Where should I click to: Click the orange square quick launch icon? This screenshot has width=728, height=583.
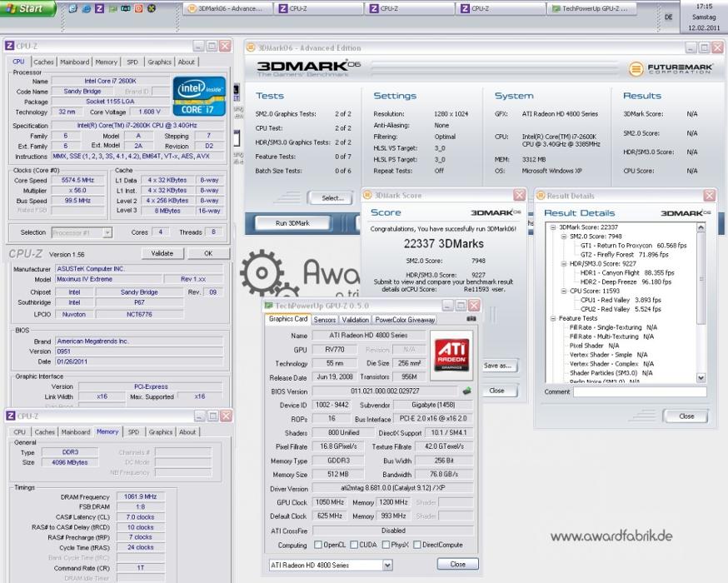[138, 8]
